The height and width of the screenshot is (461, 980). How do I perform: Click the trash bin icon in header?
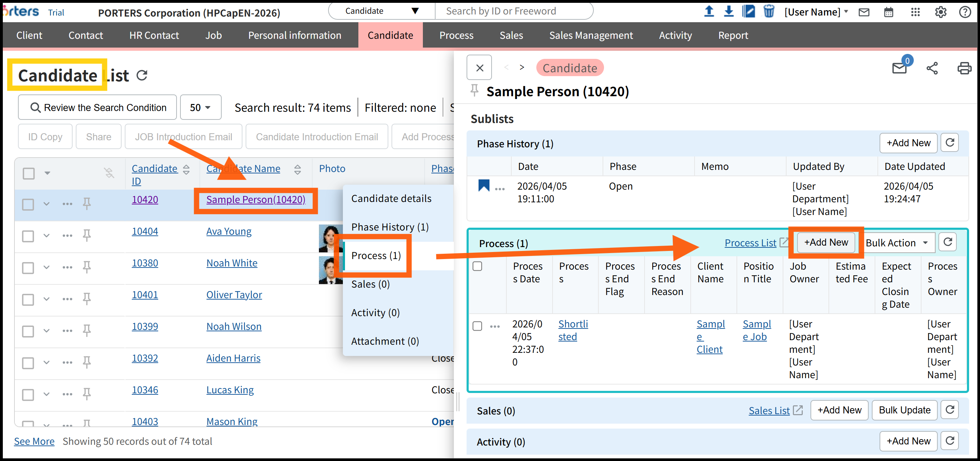pyautogui.click(x=769, y=11)
